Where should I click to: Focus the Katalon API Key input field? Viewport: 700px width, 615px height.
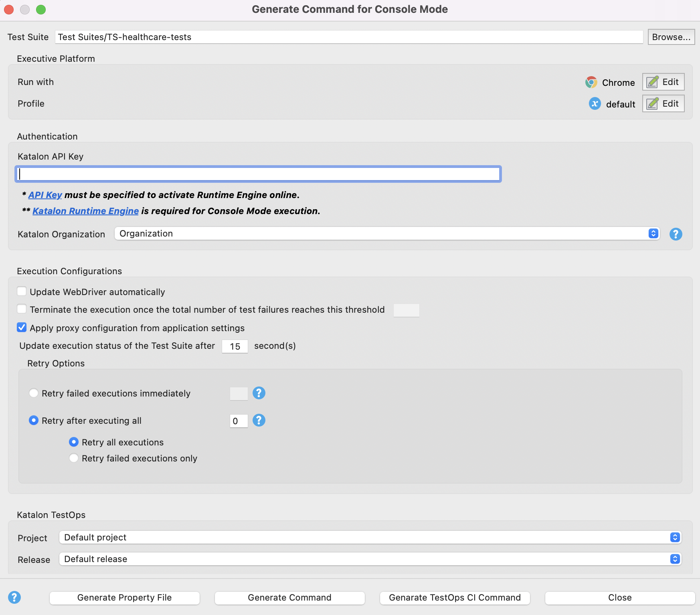[258, 174]
